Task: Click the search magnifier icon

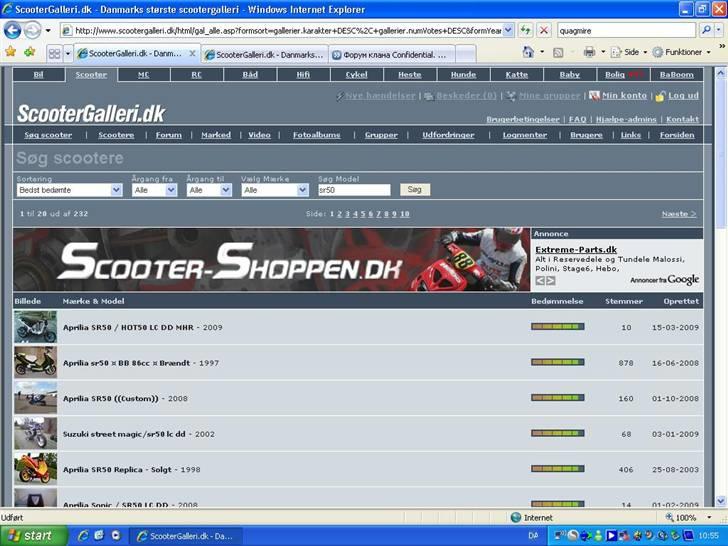Action: [706, 30]
